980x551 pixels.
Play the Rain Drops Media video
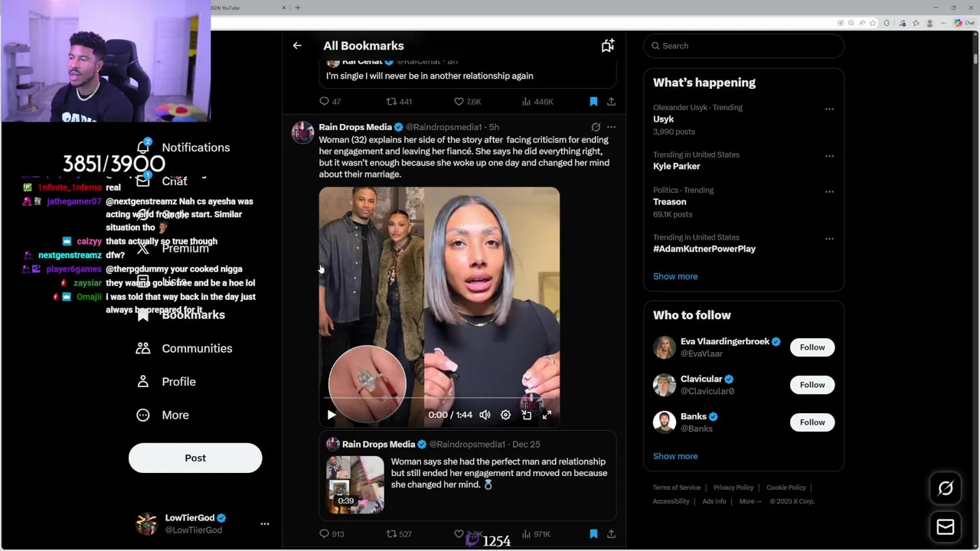tap(332, 415)
